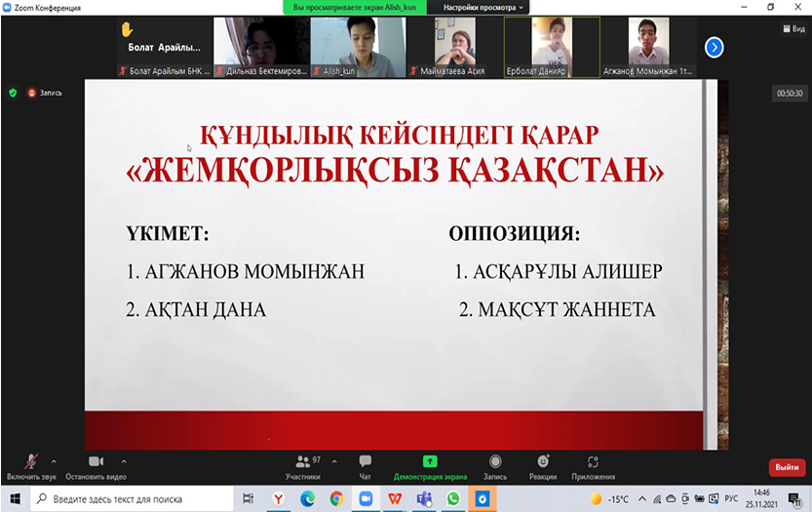812x512 pixels.
Task: Open the Чат chat panel
Action: 365,462
